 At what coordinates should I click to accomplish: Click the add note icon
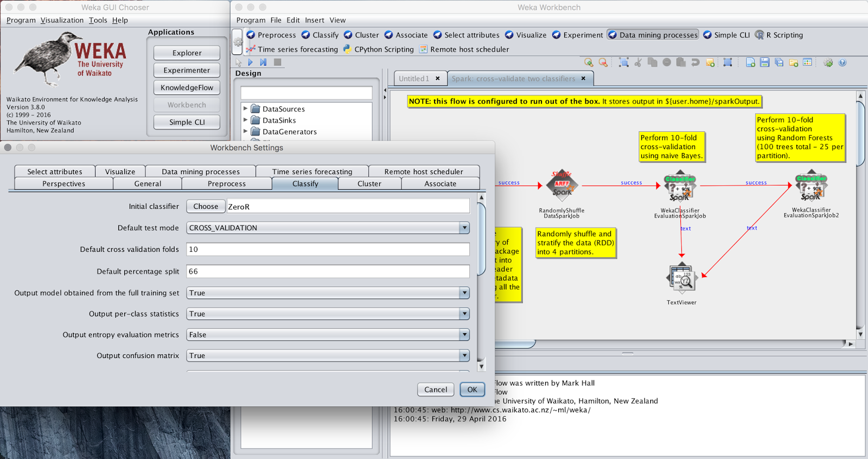(x=710, y=62)
